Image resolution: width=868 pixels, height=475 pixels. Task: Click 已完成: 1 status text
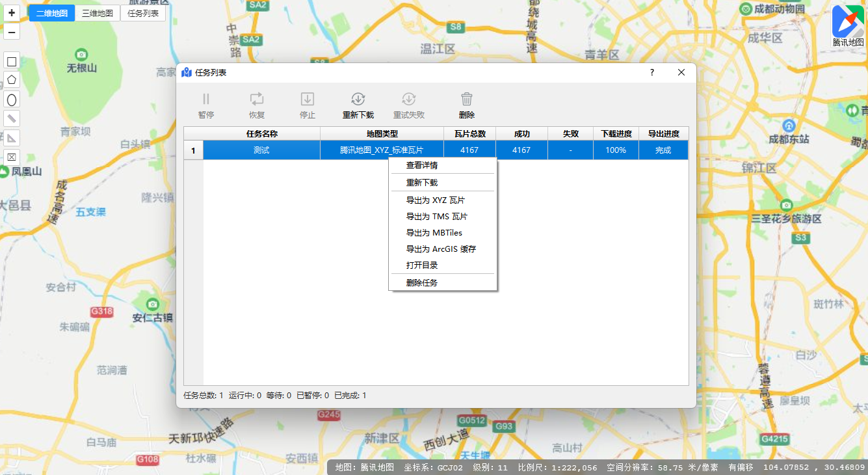pyautogui.click(x=350, y=395)
